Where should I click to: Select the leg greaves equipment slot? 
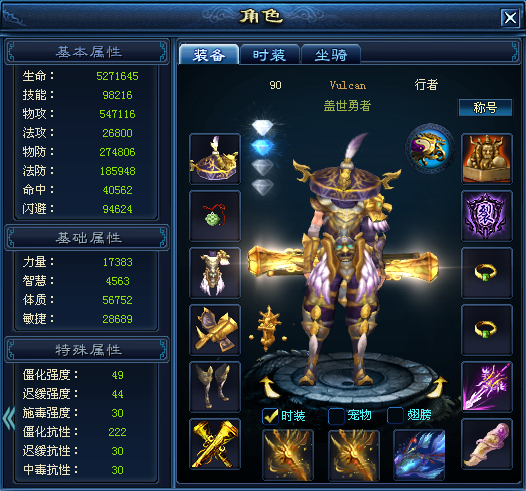coord(215,387)
